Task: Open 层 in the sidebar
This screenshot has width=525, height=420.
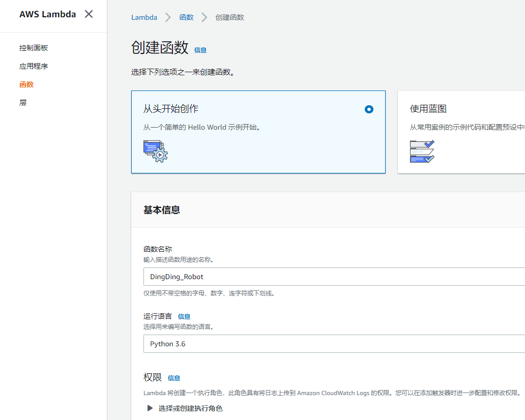Action: 23,103
